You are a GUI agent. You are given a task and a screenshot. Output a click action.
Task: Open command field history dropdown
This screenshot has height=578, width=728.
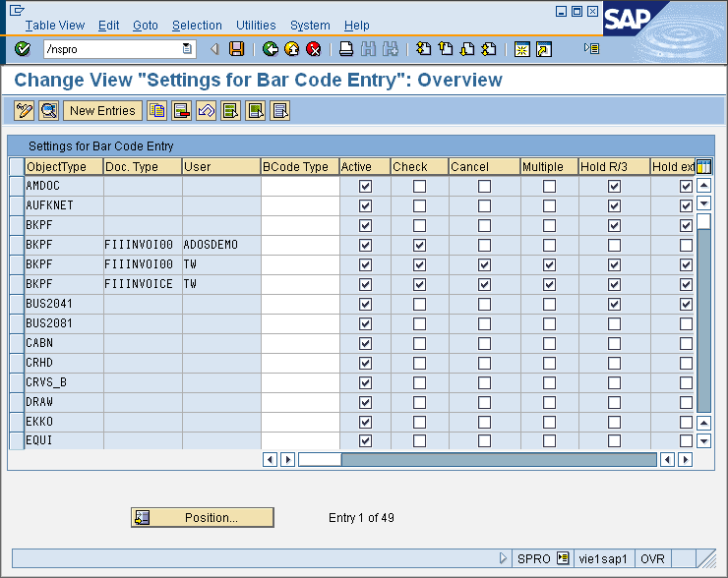pos(188,49)
